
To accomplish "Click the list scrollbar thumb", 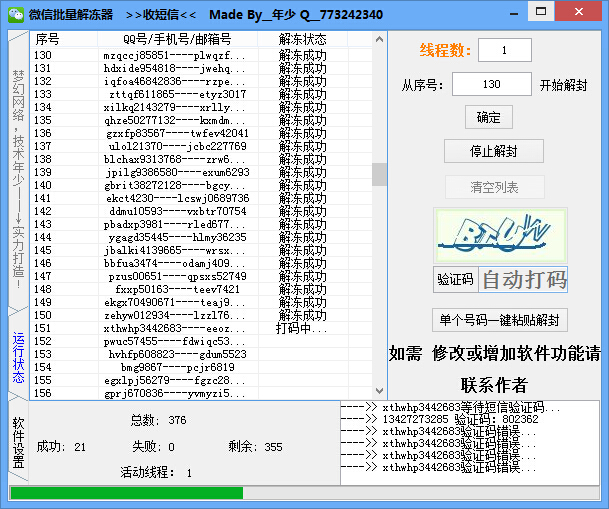I will click(379, 174).
